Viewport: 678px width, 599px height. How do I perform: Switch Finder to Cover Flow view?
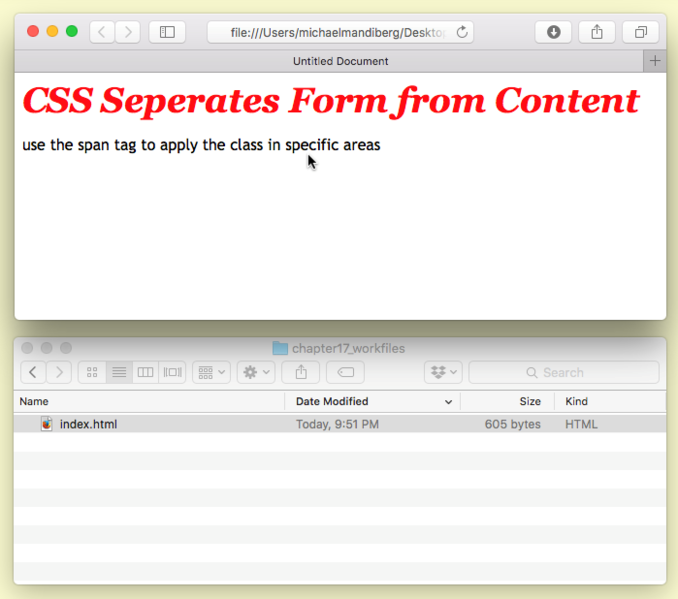173,373
